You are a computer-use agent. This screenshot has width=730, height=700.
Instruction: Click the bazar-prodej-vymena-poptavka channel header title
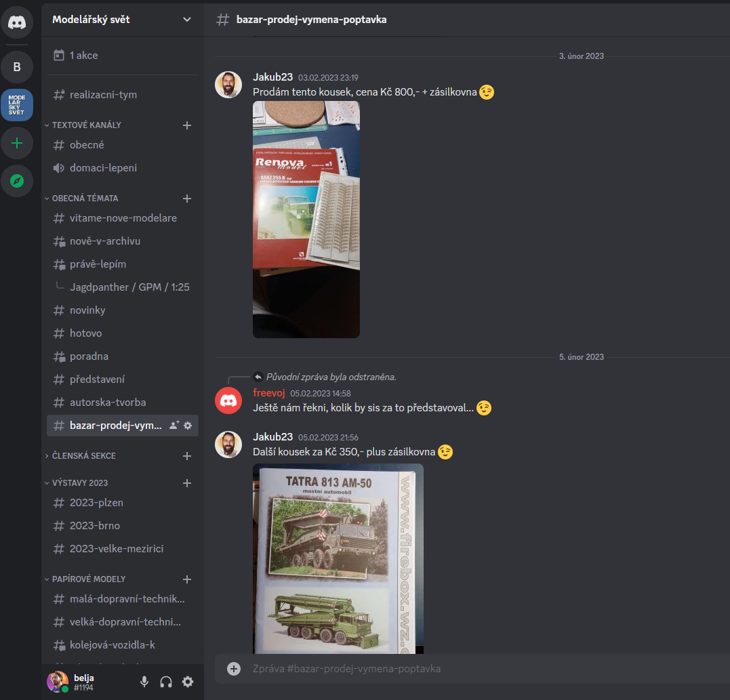(312, 20)
